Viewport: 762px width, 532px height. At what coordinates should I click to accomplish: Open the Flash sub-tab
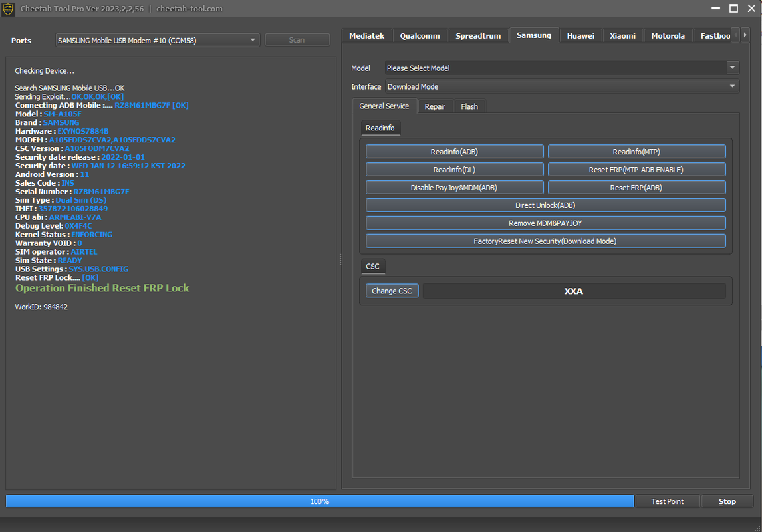469,106
